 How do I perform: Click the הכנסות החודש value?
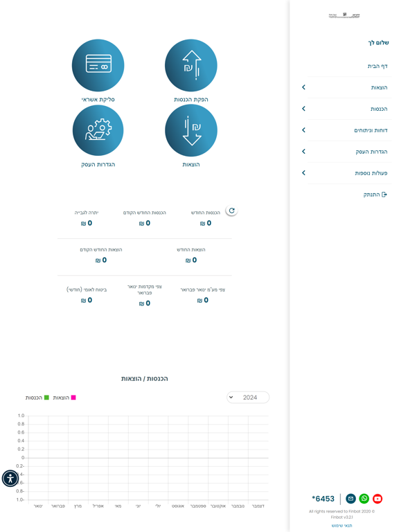pyautogui.click(x=206, y=223)
